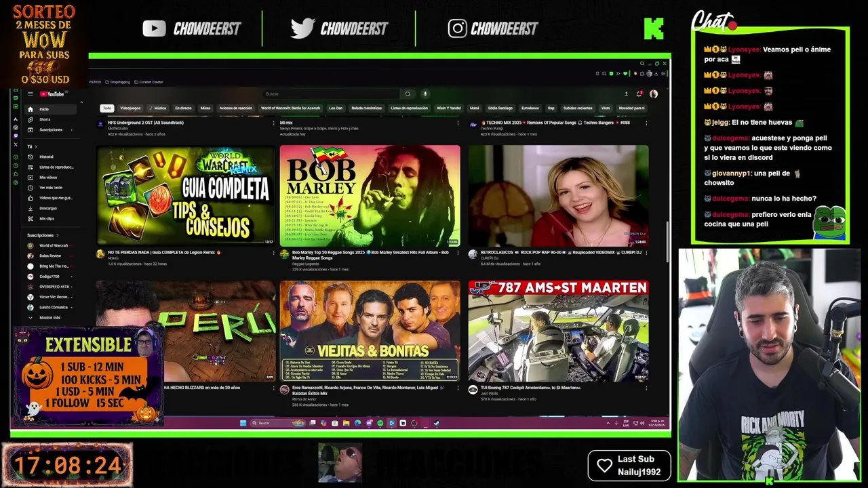
Task: Open the browser downloads toolbar icon
Action: [x=656, y=73]
